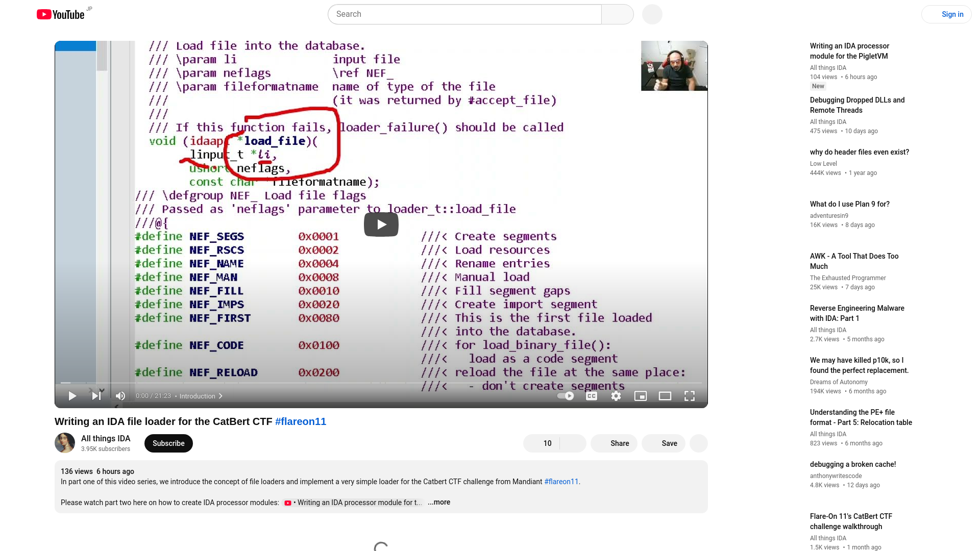Dislike this video
The height and width of the screenshot is (551, 980).
[x=573, y=443]
